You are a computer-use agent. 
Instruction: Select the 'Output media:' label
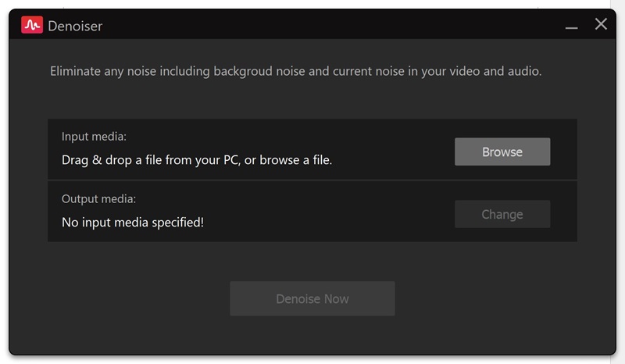tap(99, 198)
